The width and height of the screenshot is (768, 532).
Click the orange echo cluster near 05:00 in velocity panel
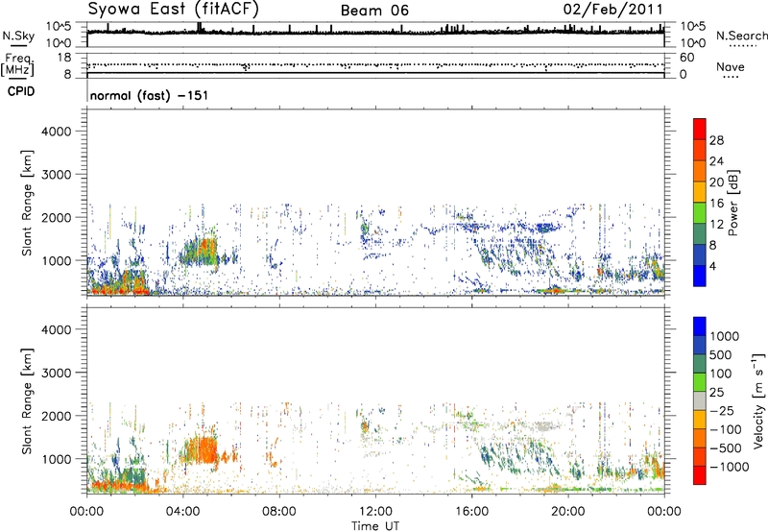(x=200, y=450)
